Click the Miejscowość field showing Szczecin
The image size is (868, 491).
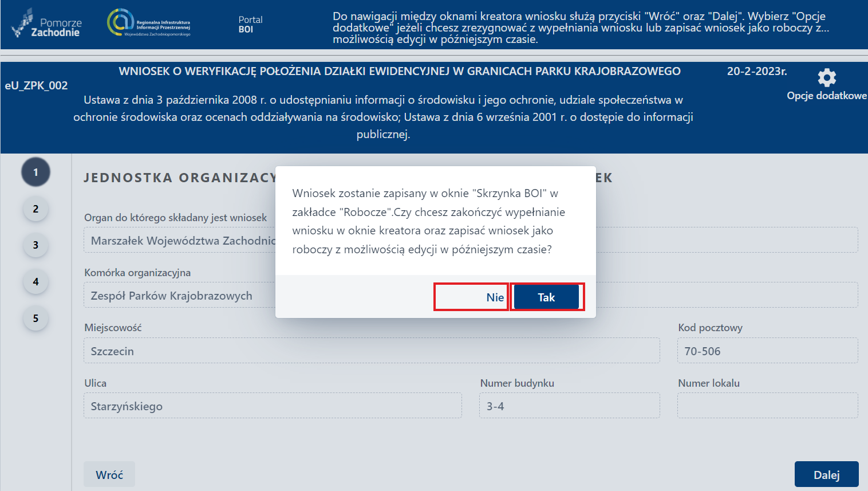point(372,350)
